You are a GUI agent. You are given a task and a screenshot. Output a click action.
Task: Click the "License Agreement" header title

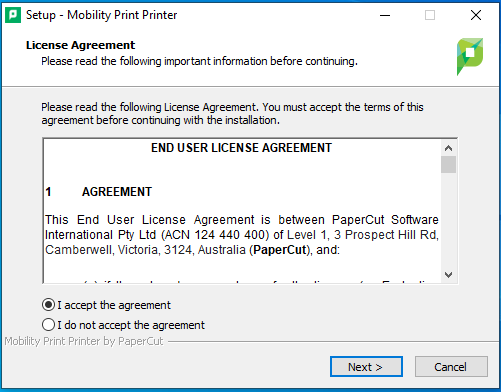81,45
